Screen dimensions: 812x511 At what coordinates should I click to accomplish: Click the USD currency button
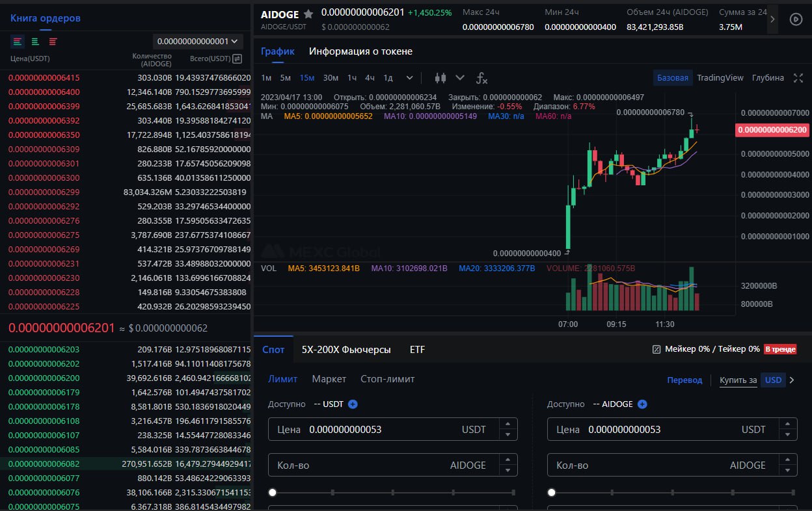click(x=773, y=380)
